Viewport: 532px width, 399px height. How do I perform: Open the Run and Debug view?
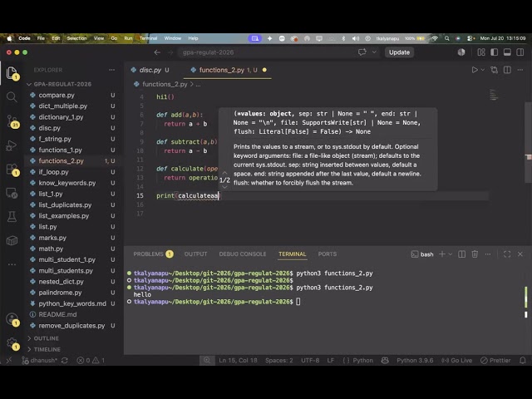pos(12,145)
